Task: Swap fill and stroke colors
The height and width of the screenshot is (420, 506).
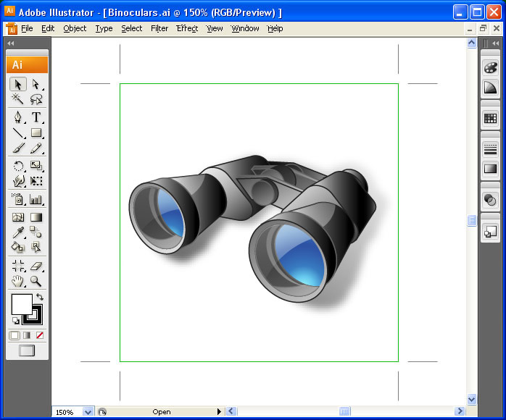Action: pos(39,297)
